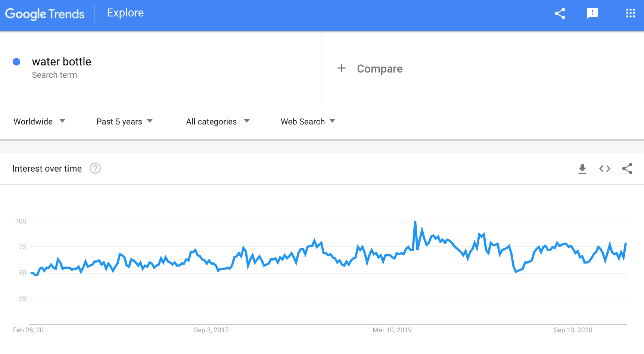The height and width of the screenshot is (354, 644).
Task: Open the send feedback icon
Action: point(592,13)
